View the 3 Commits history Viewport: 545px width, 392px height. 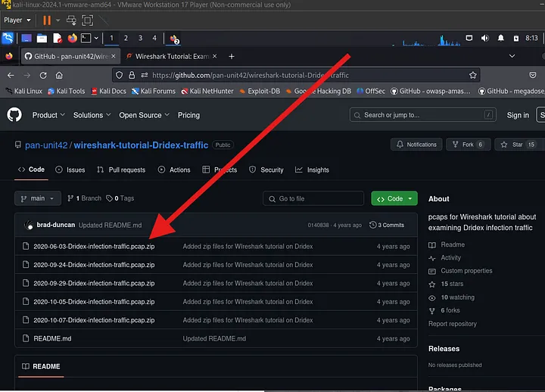387,225
